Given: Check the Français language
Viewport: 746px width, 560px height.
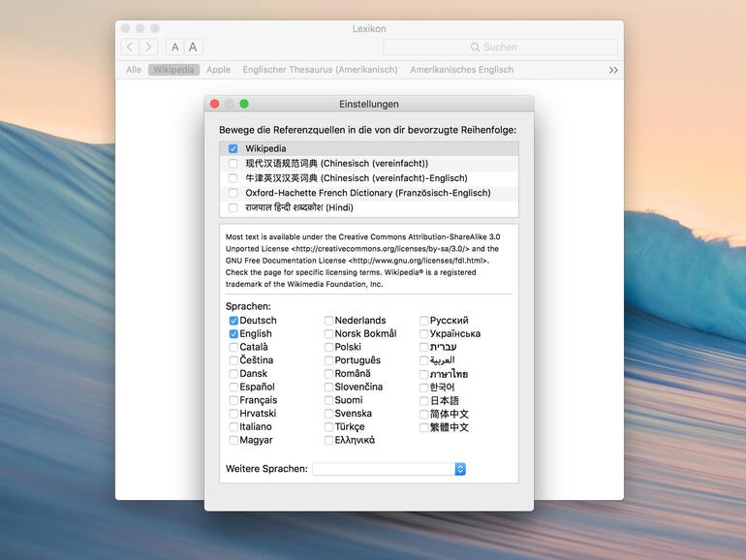Looking at the screenshot, I should [233, 400].
